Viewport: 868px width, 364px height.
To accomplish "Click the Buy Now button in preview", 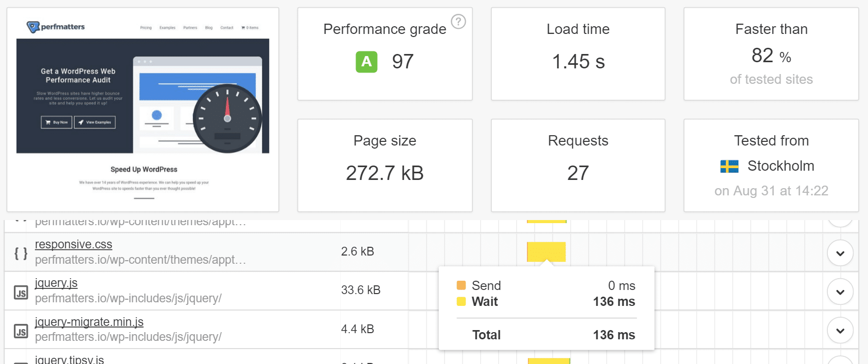I will pyautogui.click(x=56, y=122).
